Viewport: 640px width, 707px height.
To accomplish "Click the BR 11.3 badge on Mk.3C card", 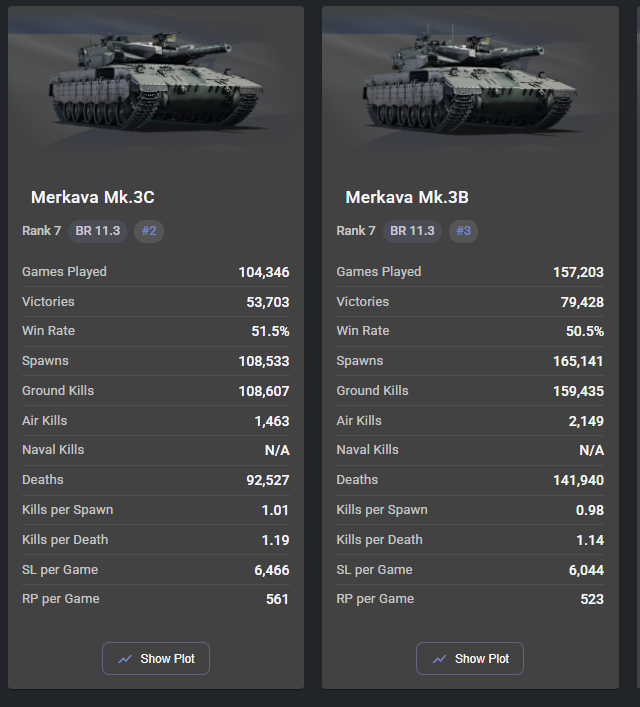I will click(x=98, y=231).
